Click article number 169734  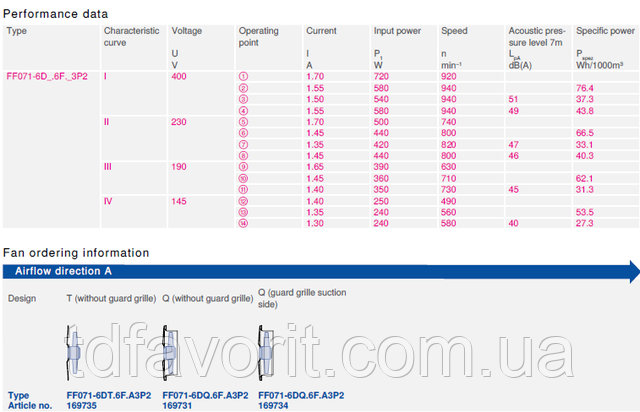click(x=274, y=406)
